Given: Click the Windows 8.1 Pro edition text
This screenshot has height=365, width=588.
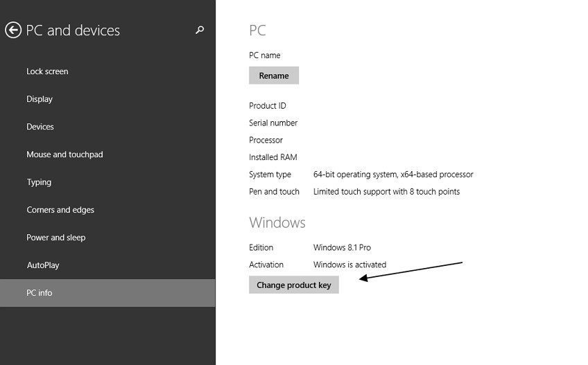Looking at the screenshot, I should 342,247.
